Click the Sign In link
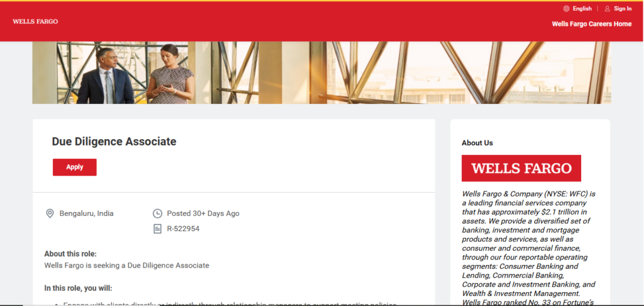The image size is (644, 306). click(x=623, y=9)
